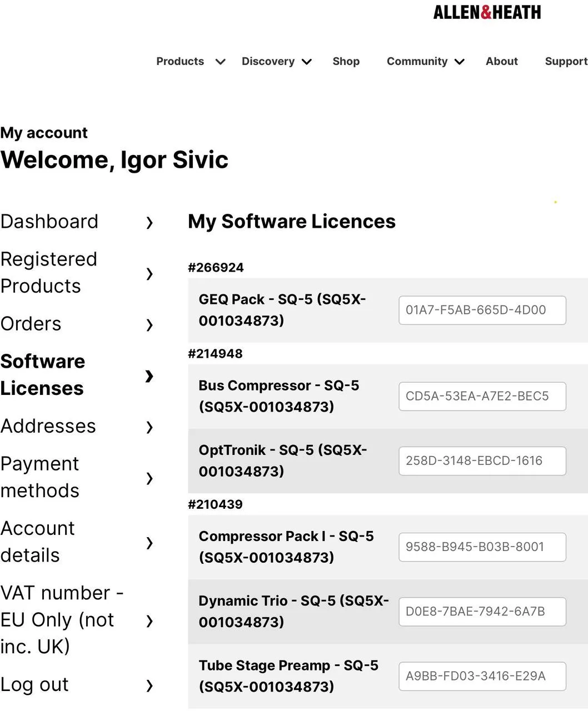
Task: Click the My account label
Action: [x=44, y=133]
